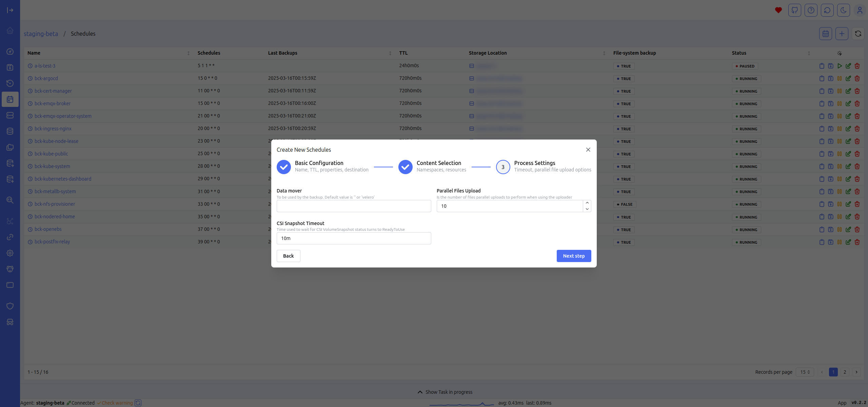Open staging-beta breadcrumb link
868x407 pixels.
point(41,34)
